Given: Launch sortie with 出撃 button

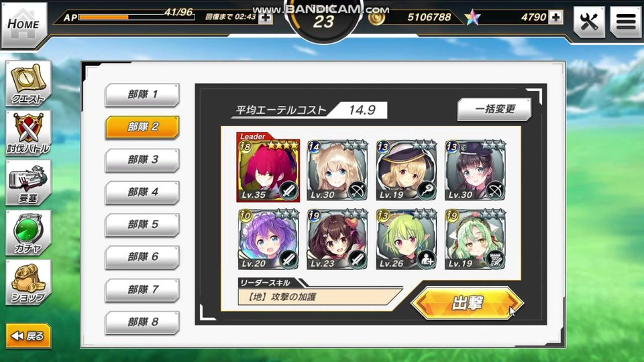Looking at the screenshot, I should pyautogui.click(x=468, y=303).
